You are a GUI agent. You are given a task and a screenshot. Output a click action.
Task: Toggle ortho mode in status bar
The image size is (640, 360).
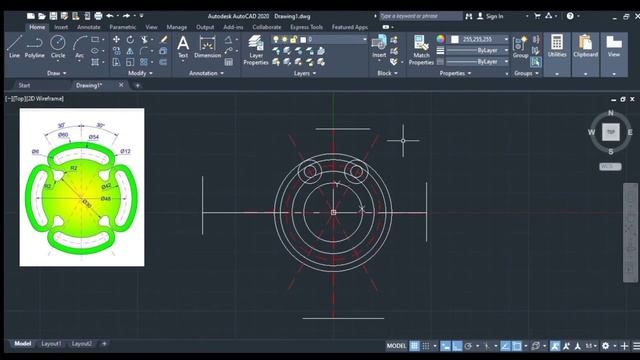(457, 346)
